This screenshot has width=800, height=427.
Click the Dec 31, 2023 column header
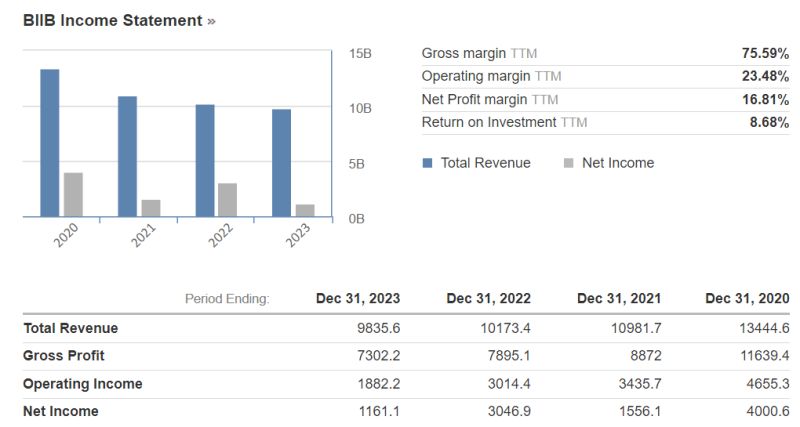pos(358,298)
